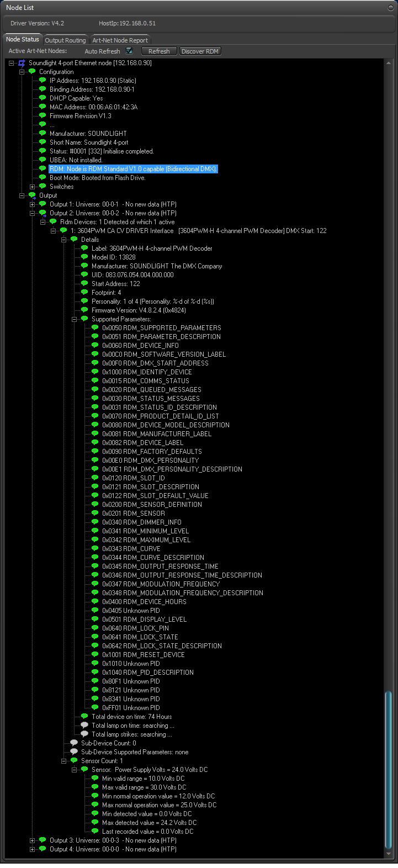Click gray bubble icon beside Sub-Device Count

click(74, 743)
